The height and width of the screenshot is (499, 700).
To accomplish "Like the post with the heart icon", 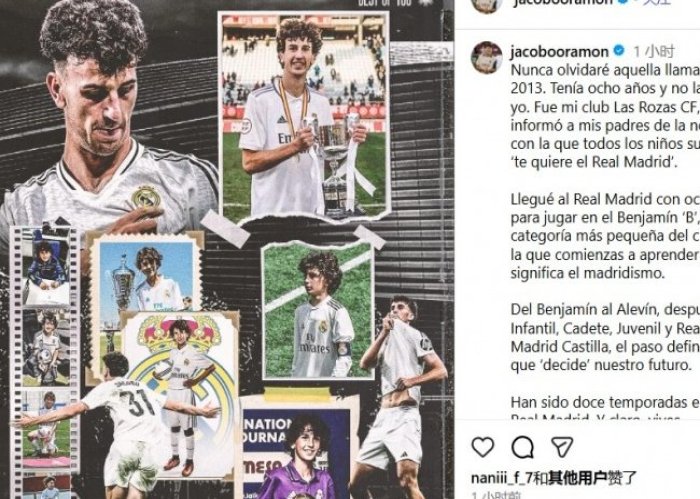I will pyautogui.click(x=483, y=447).
